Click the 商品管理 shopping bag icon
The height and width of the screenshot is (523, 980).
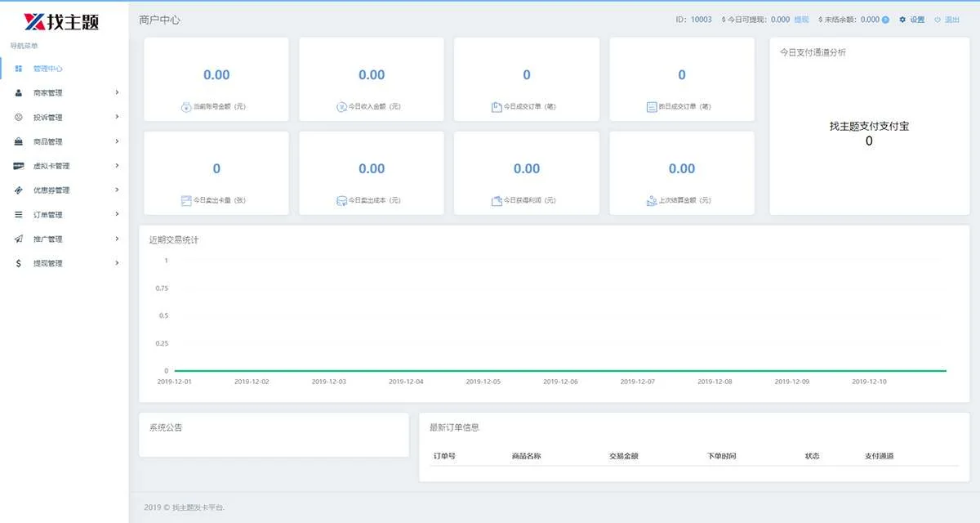point(19,141)
